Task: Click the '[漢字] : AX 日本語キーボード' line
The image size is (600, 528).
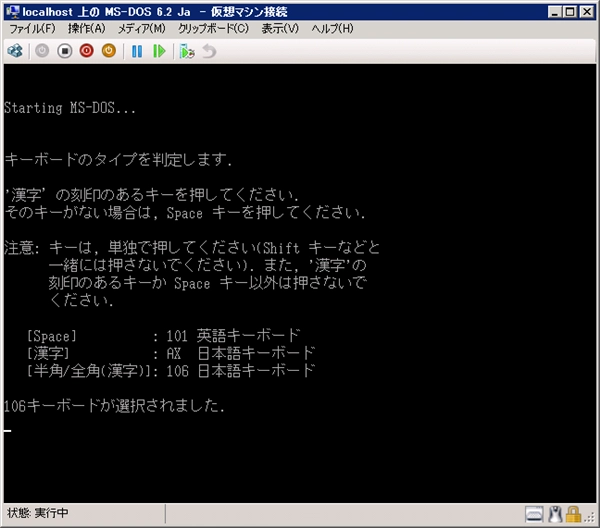Action: coord(171,353)
